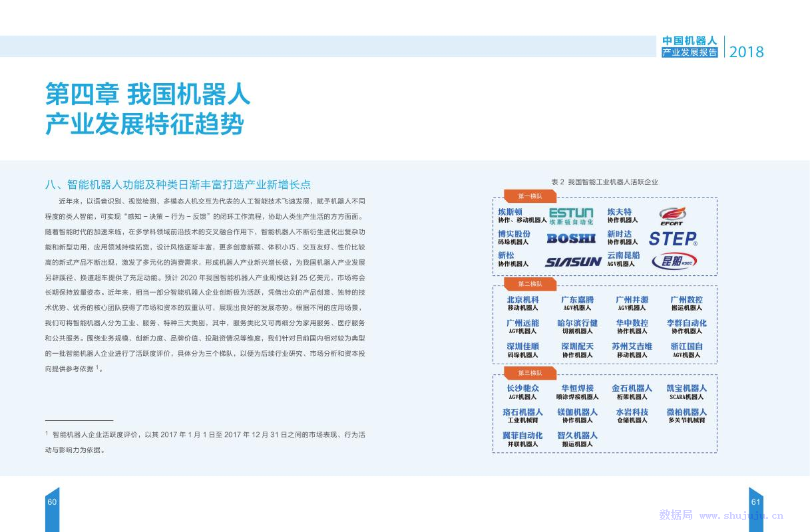Click company name 深圳佳顺
The width and height of the screenshot is (810, 532).
pyautogui.click(x=523, y=346)
